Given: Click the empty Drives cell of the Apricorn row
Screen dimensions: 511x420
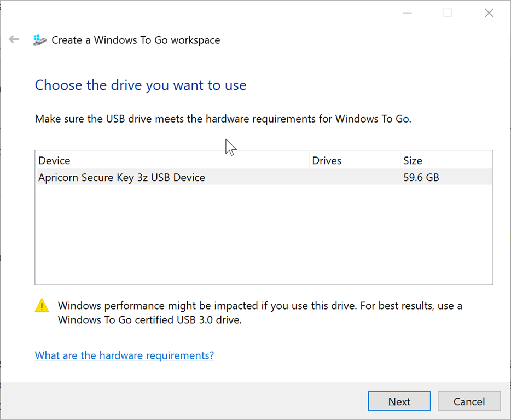Looking at the screenshot, I should pyautogui.click(x=353, y=178).
